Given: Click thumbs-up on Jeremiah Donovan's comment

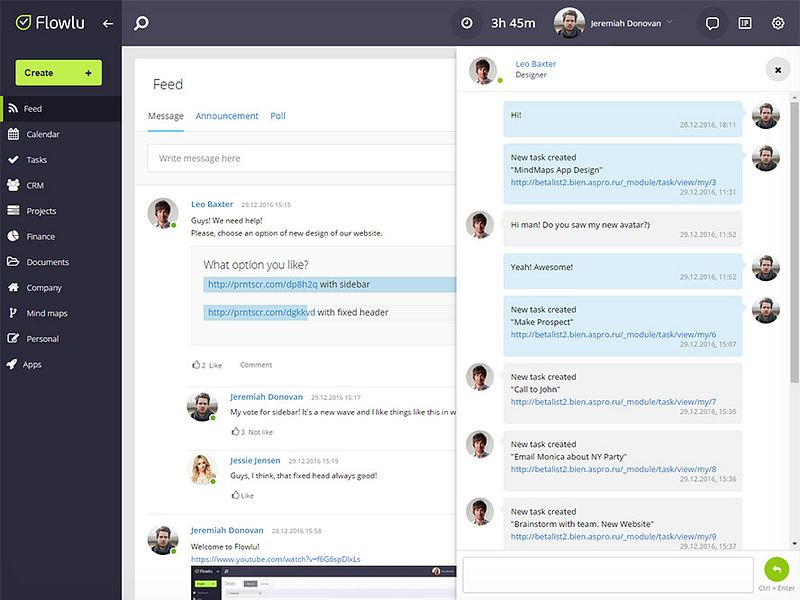Looking at the screenshot, I should coord(235,431).
